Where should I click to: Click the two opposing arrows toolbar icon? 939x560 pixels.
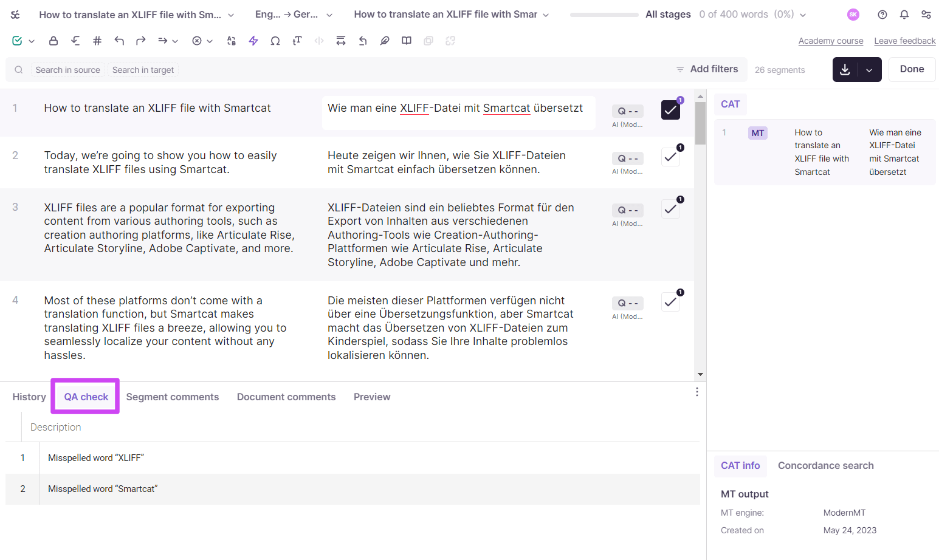[341, 41]
